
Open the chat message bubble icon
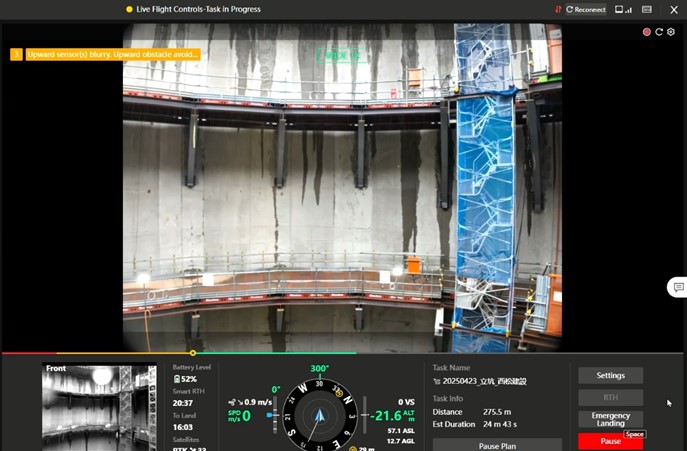point(677,287)
